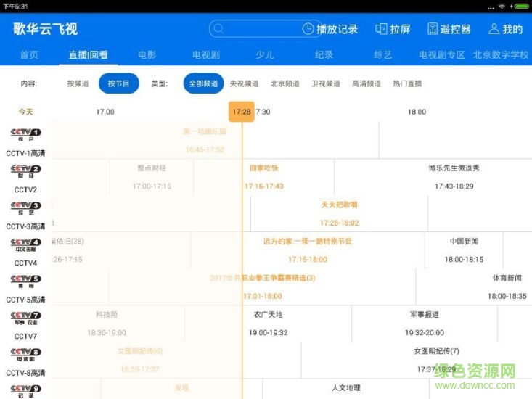Select the CCTV-1高清 channel logo
Image resolution: width=532 pixels, height=399 pixels.
point(26,135)
